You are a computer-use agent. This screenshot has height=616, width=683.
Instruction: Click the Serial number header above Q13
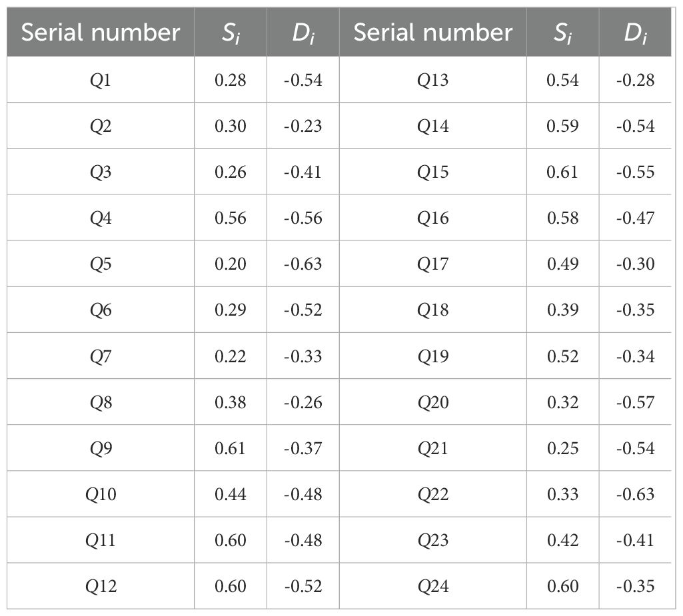click(x=432, y=32)
